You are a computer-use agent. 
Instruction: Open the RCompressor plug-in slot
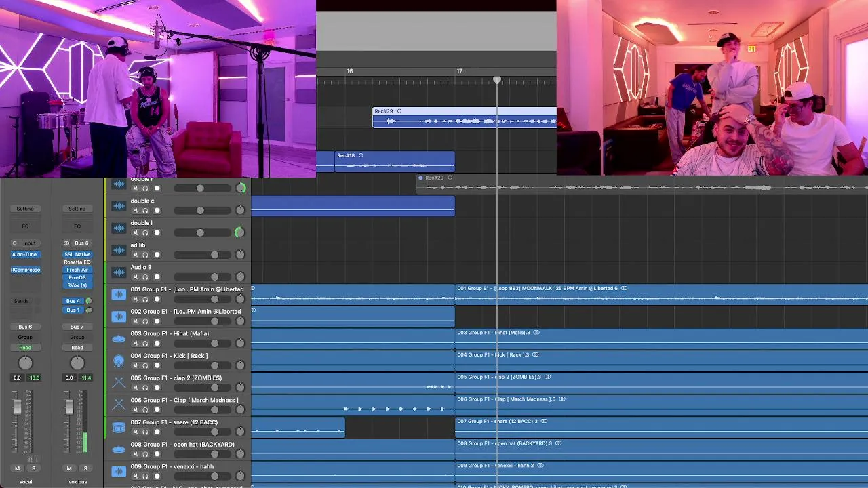tap(25, 270)
